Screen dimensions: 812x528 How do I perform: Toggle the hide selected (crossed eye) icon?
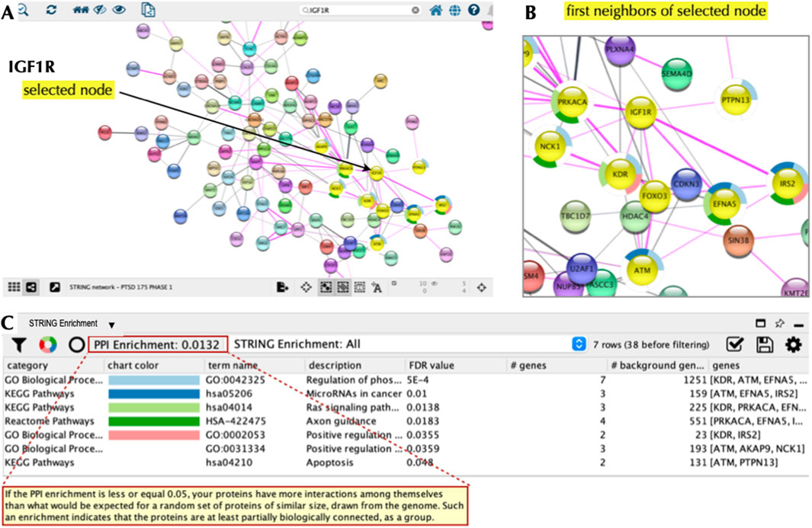pos(99,11)
